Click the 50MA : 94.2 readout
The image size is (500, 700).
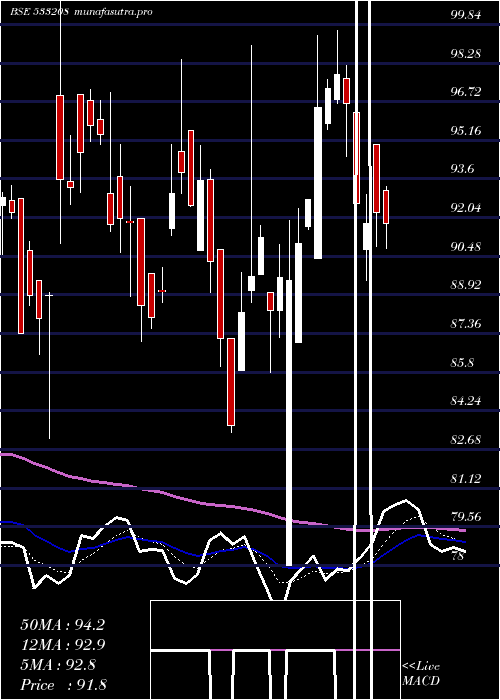[62, 625]
